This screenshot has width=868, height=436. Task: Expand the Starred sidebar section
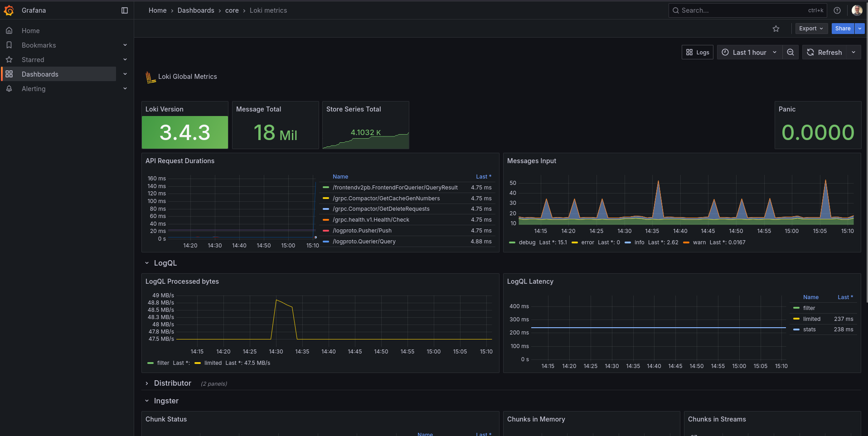(x=125, y=60)
